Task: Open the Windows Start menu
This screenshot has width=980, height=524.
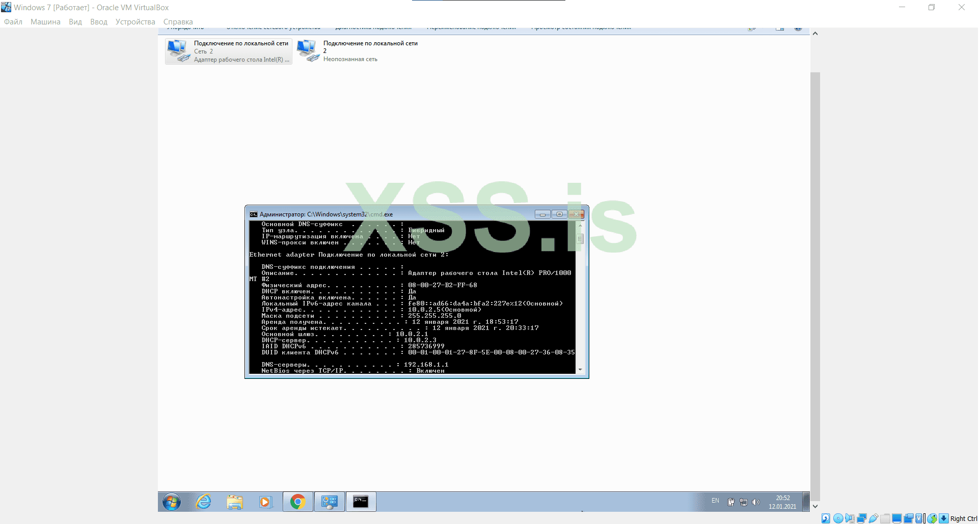Action: (172, 502)
